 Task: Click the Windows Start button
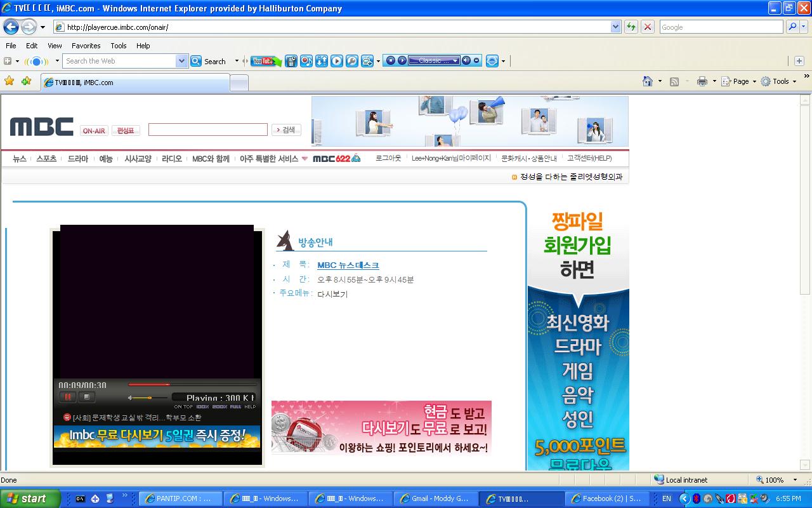tap(30, 498)
